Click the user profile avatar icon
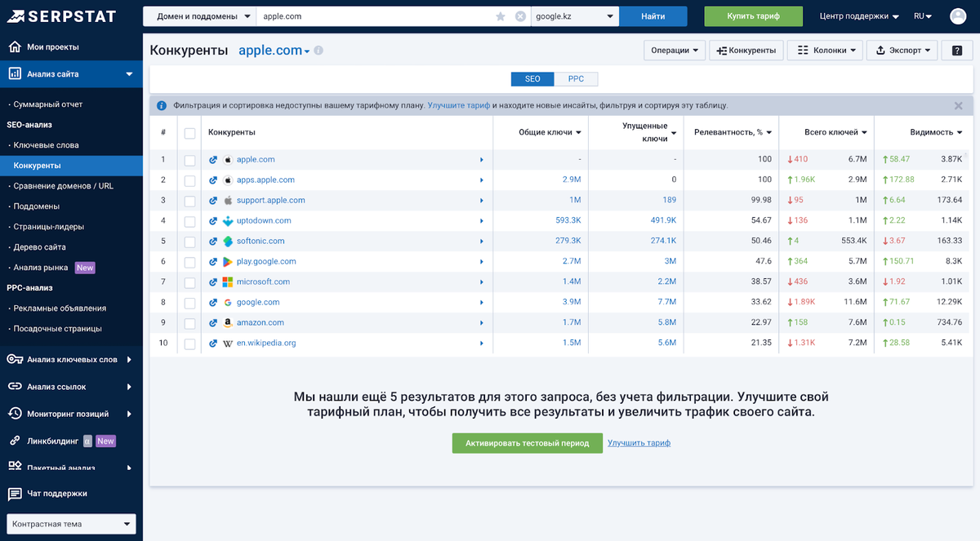980x541 pixels. point(957,16)
